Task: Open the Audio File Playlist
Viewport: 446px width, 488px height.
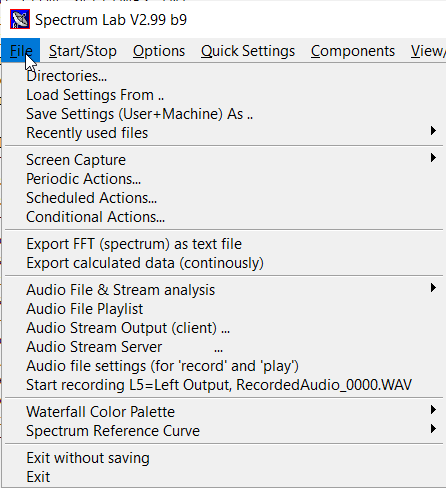Action: [223, 309]
